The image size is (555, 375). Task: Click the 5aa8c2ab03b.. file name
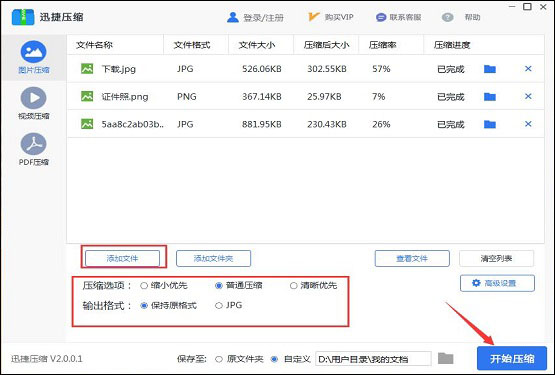[133, 124]
